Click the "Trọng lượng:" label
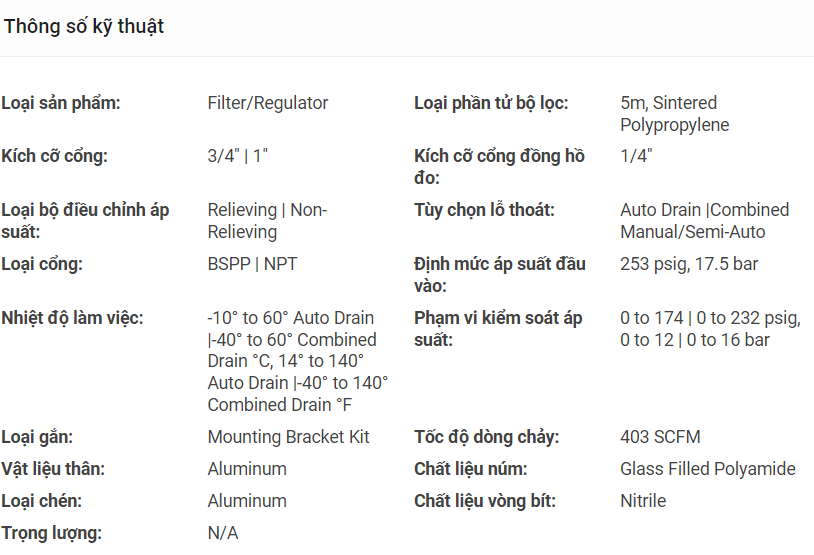 pos(52,533)
